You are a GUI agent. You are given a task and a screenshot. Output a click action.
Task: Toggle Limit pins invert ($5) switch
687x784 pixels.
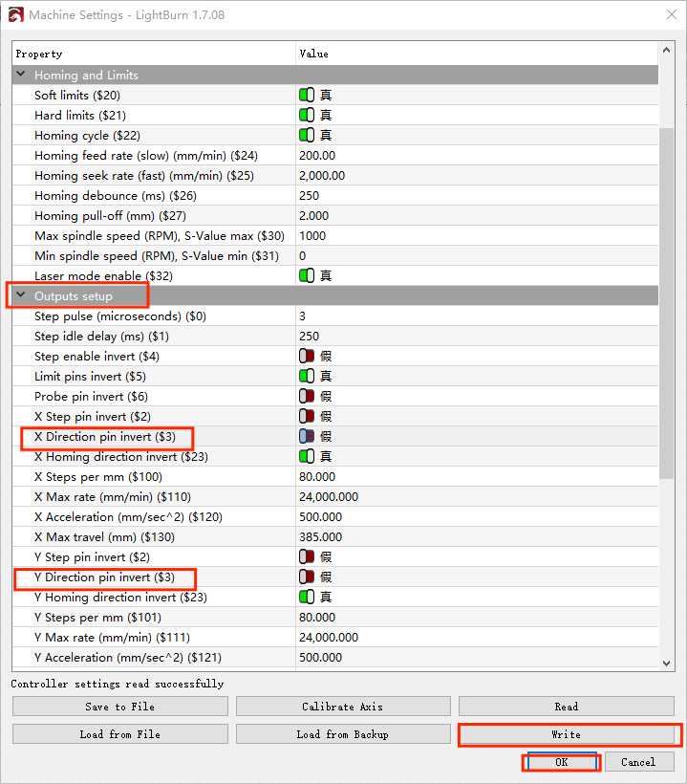point(307,377)
